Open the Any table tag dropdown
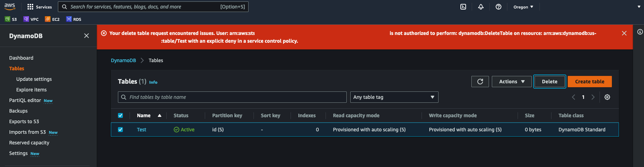The width and height of the screenshot is (644, 167). 394,97
